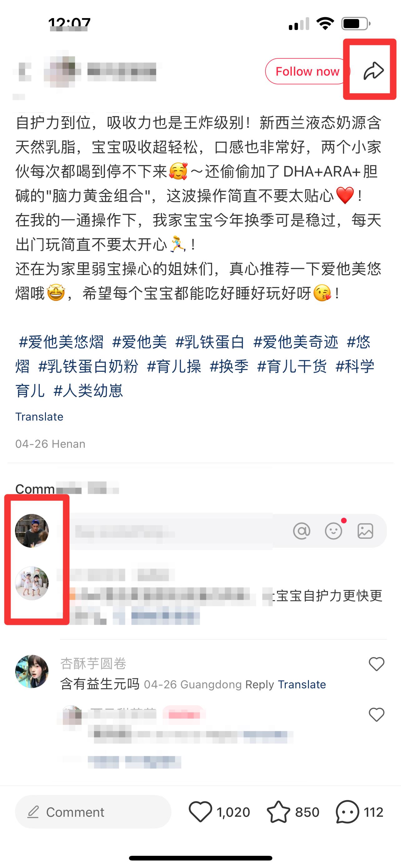The image size is (401, 868).
Task: Tap the share arrow icon
Action: [374, 71]
